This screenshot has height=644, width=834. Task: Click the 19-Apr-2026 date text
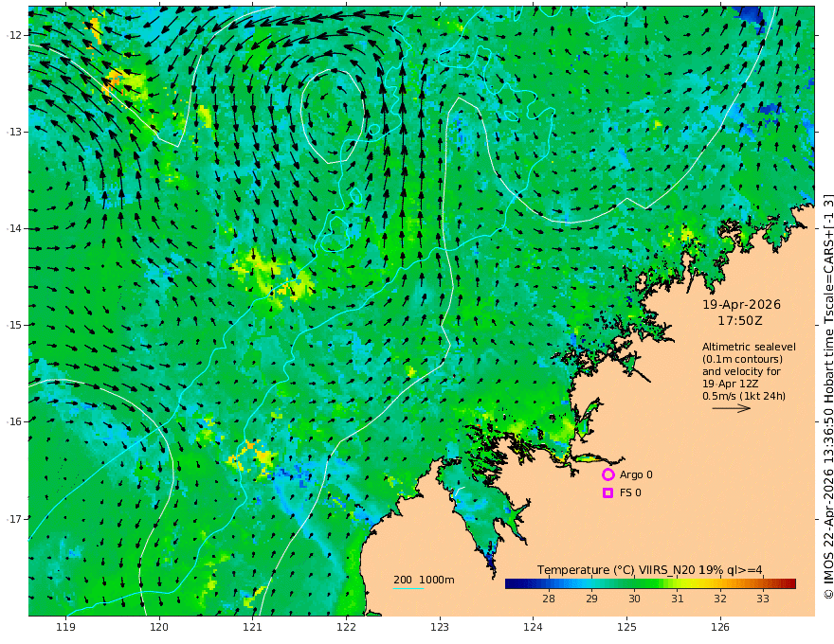point(741,304)
